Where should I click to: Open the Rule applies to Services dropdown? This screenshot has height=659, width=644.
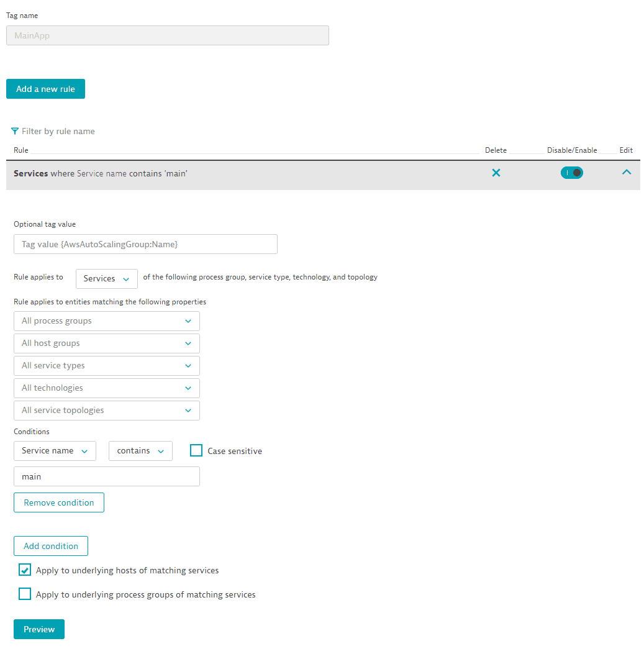tap(107, 279)
